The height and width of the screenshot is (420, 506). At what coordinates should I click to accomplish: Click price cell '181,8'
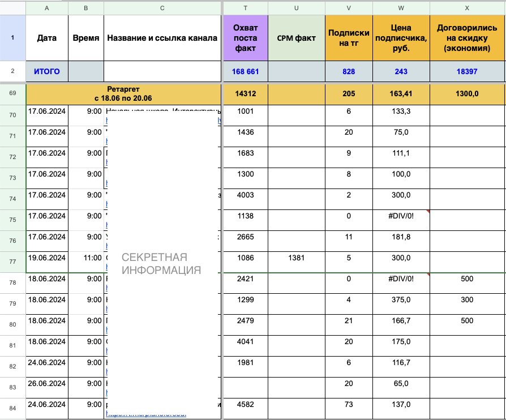pyautogui.click(x=401, y=241)
